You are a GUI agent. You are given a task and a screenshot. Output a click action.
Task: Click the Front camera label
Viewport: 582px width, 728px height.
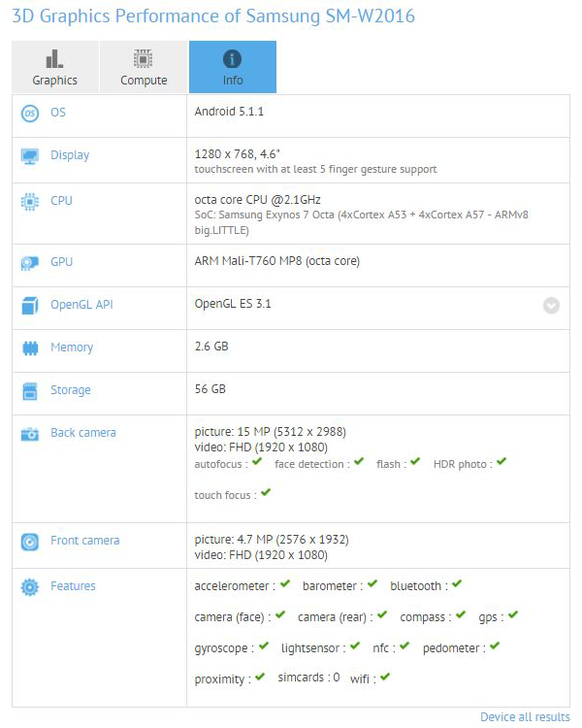85,541
